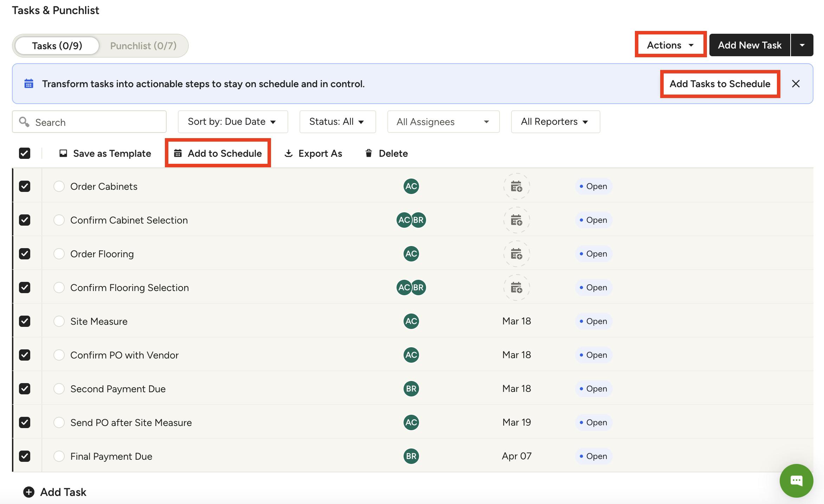
Task: Click the plus icon next to Add Task
Action: click(x=29, y=492)
